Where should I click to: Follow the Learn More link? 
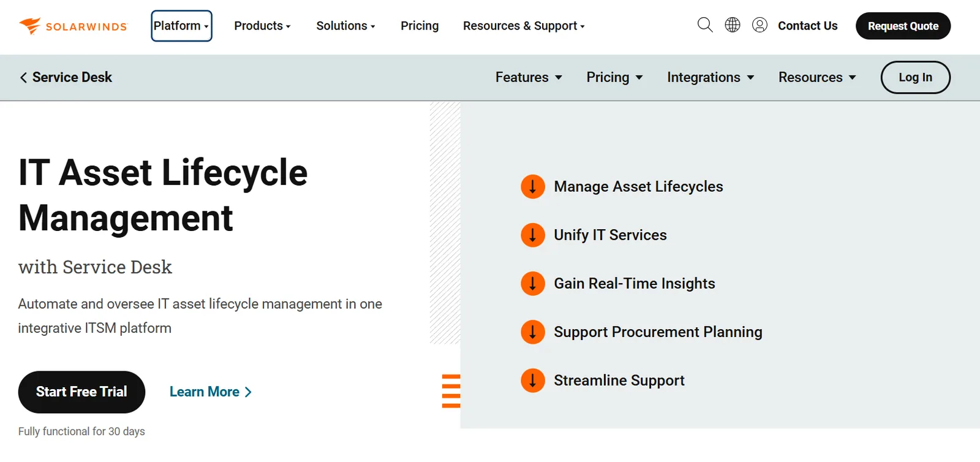[x=211, y=392]
